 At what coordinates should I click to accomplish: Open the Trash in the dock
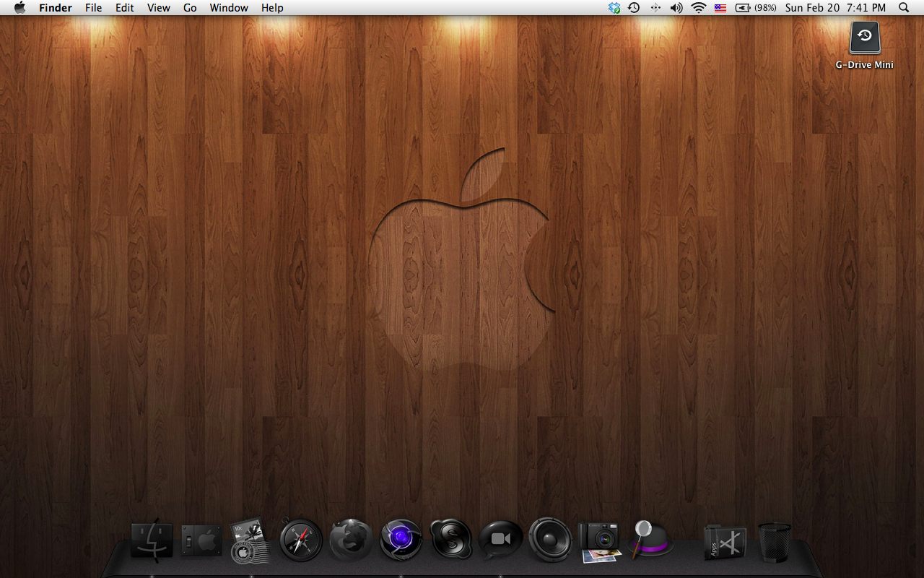point(775,543)
